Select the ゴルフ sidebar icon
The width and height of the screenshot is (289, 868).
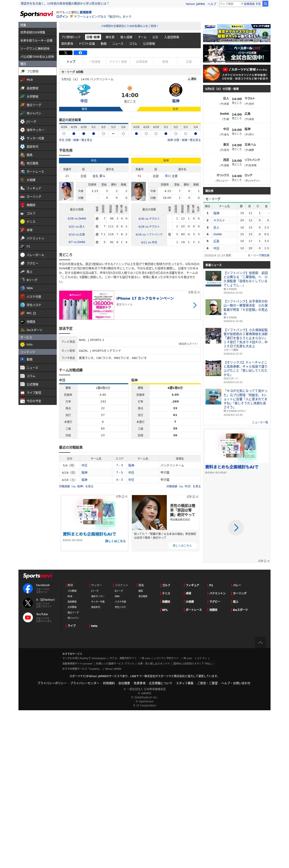(x=23, y=213)
